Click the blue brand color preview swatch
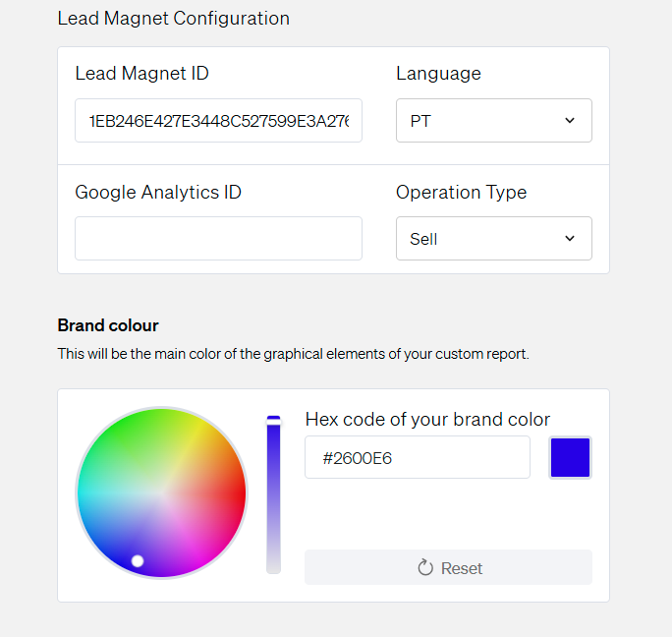 tap(570, 457)
